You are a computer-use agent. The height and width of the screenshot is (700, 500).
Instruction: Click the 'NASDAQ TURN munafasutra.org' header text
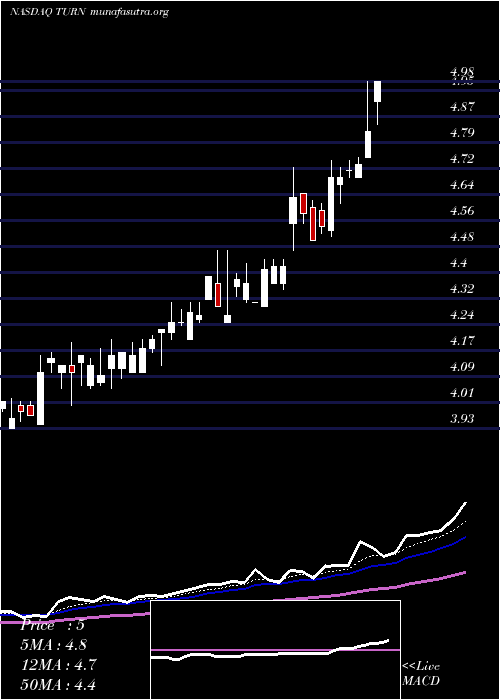coord(89,12)
